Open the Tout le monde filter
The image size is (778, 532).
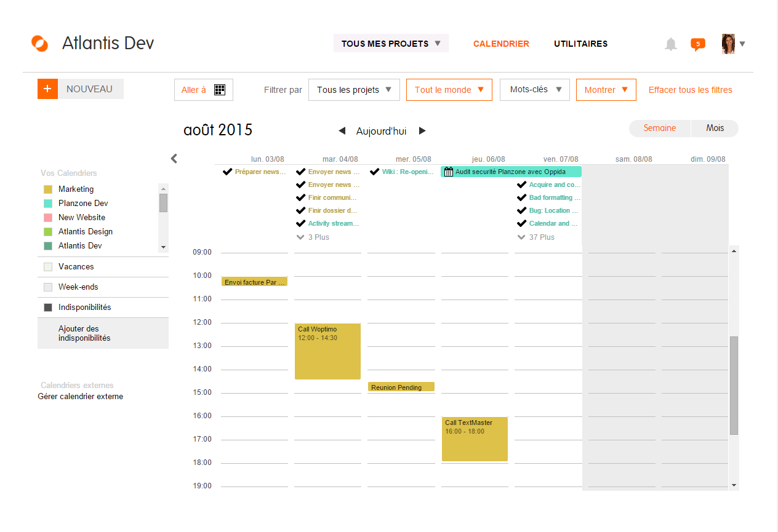pos(449,90)
